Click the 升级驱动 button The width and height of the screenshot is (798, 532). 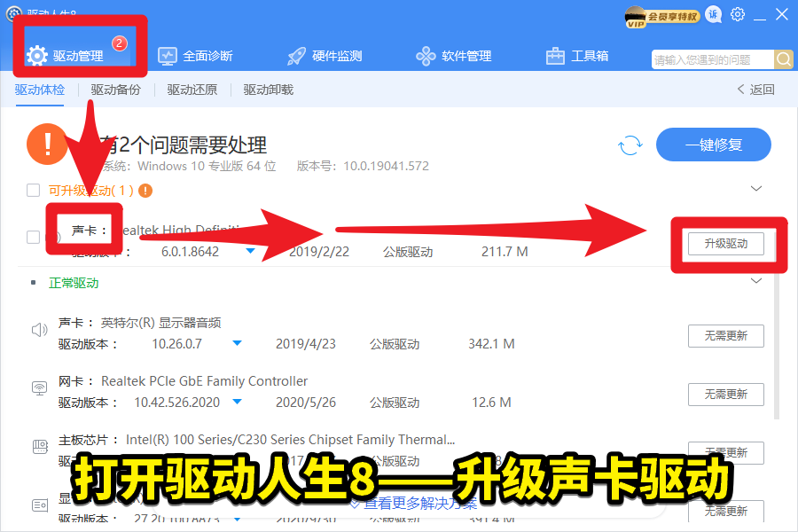[x=725, y=243]
